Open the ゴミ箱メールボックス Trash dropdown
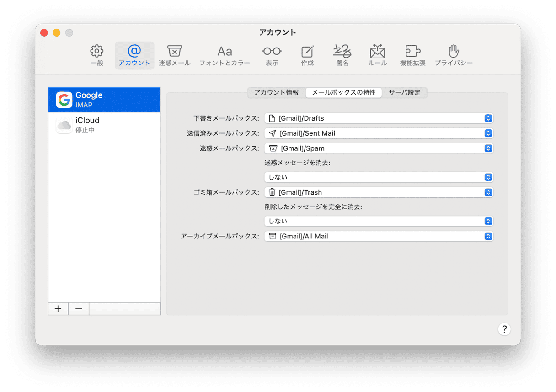The image size is (556, 392). [x=379, y=192]
